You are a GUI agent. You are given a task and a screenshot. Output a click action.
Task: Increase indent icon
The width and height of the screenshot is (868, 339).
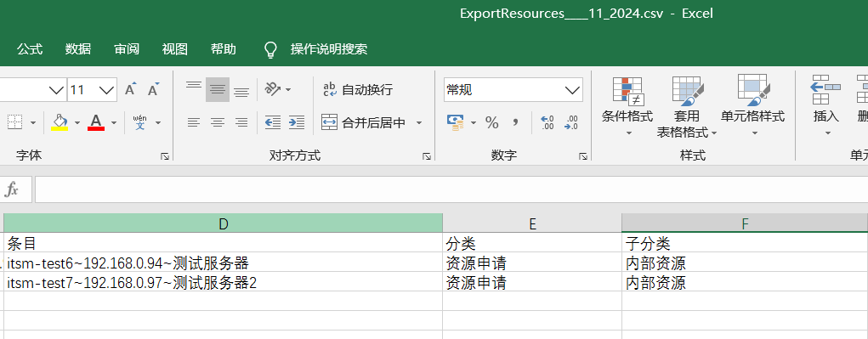[297, 122]
